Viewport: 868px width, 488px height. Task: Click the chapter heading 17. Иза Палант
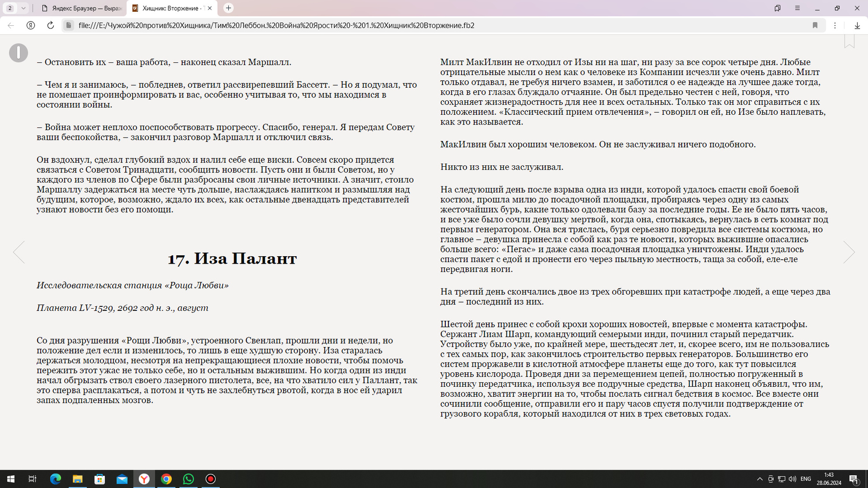[x=232, y=258]
